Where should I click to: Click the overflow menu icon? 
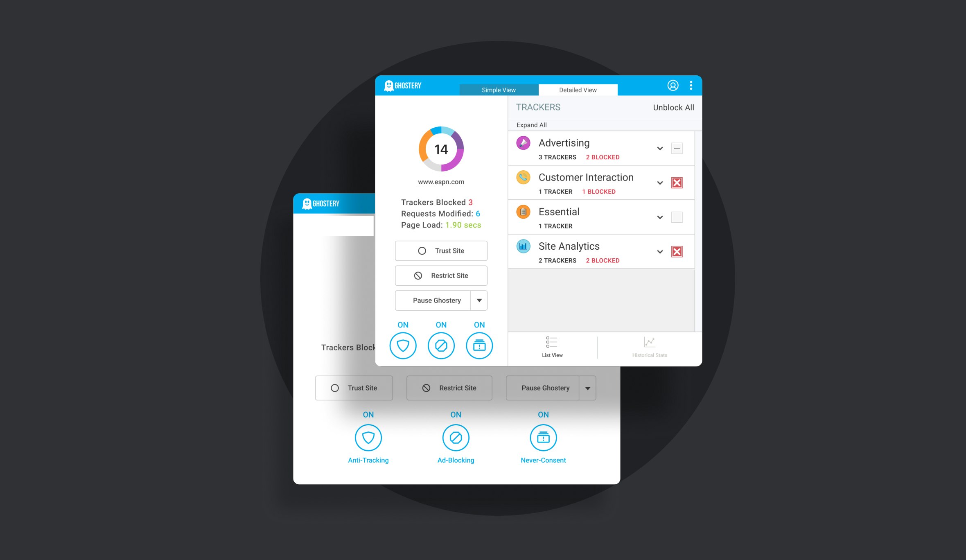(x=691, y=85)
